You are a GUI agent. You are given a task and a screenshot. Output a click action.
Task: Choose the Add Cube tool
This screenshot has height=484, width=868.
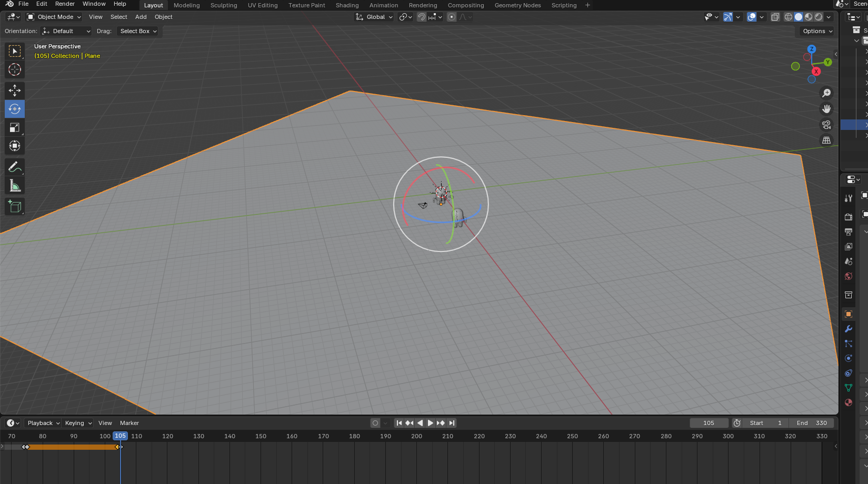(15, 207)
